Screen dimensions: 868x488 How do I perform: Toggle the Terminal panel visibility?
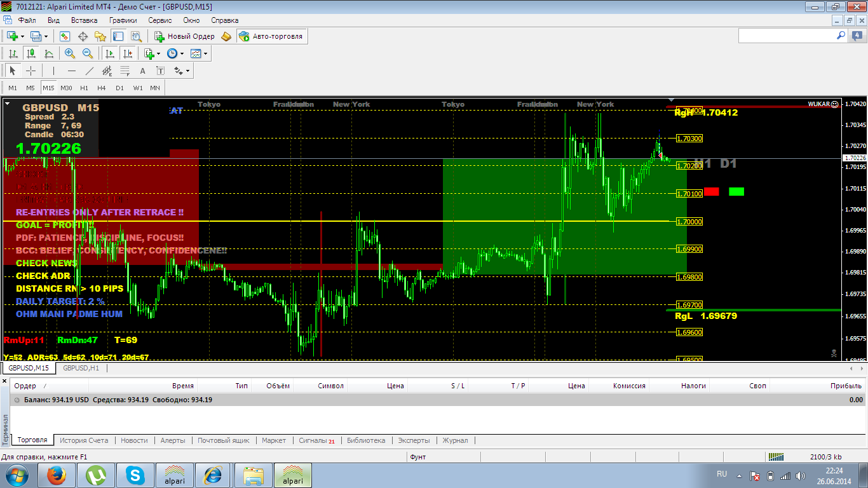[x=118, y=36]
